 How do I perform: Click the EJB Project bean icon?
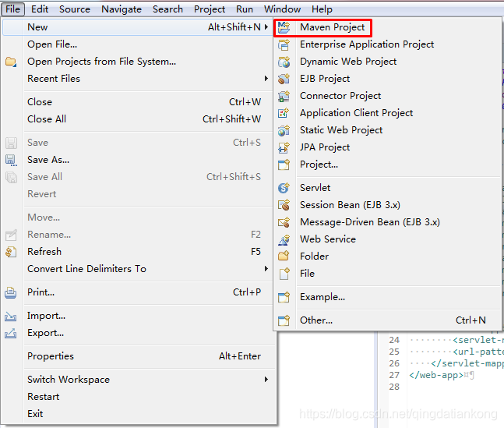point(284,79)
